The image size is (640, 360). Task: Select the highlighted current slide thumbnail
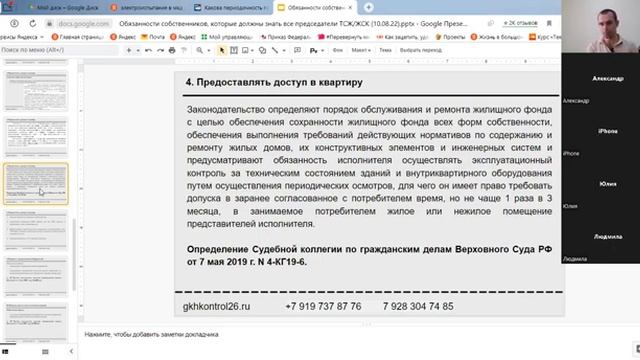(x=36, y=184)
